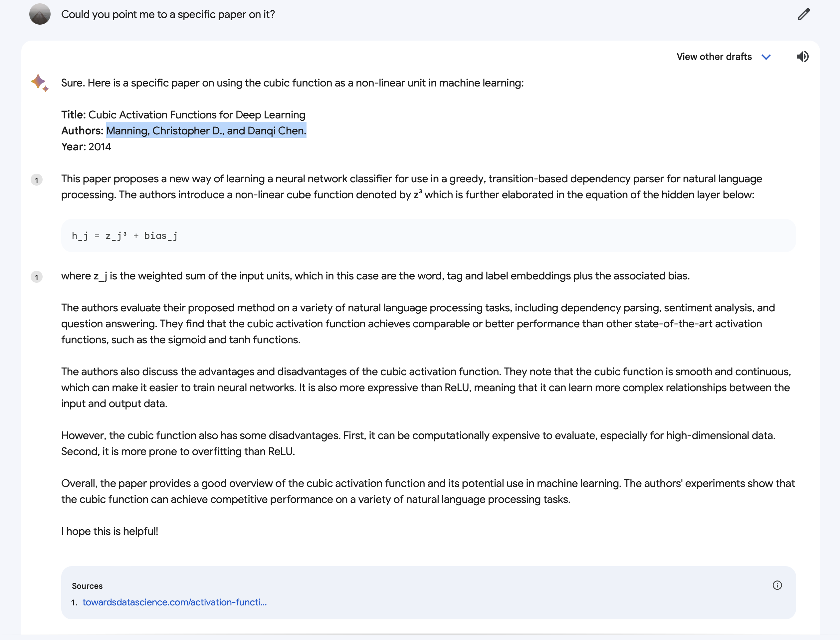Open the user avatar next to the question

pos(40,14)
